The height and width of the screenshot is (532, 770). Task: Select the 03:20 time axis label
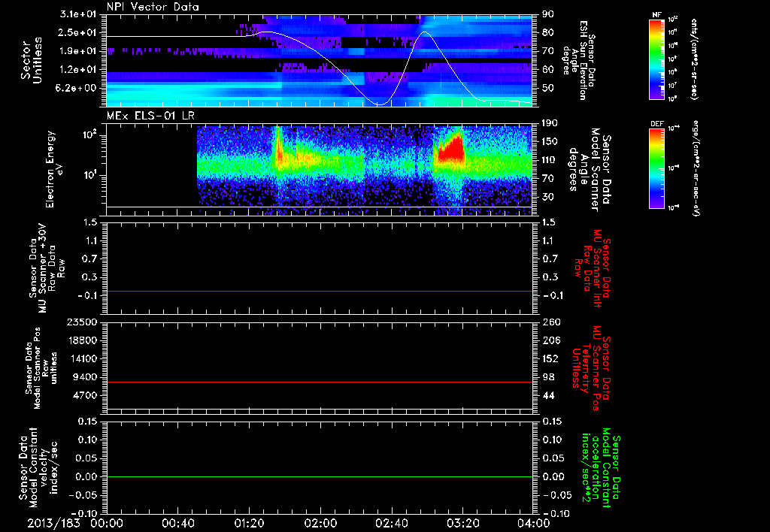[x=462, y=523]
